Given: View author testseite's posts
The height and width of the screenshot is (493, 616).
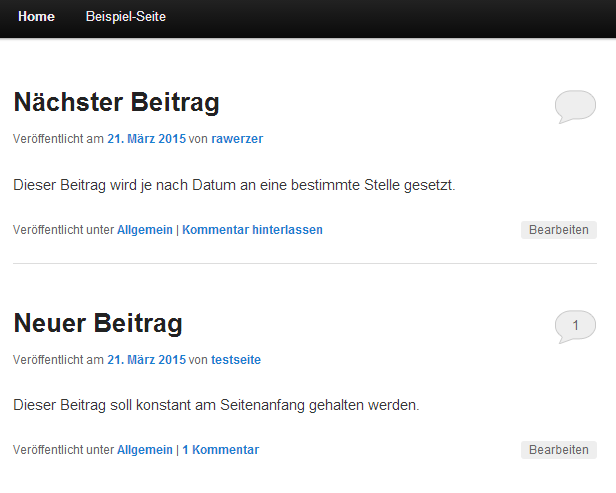Looking at the screenshot, I should click(x=236, y=359).
